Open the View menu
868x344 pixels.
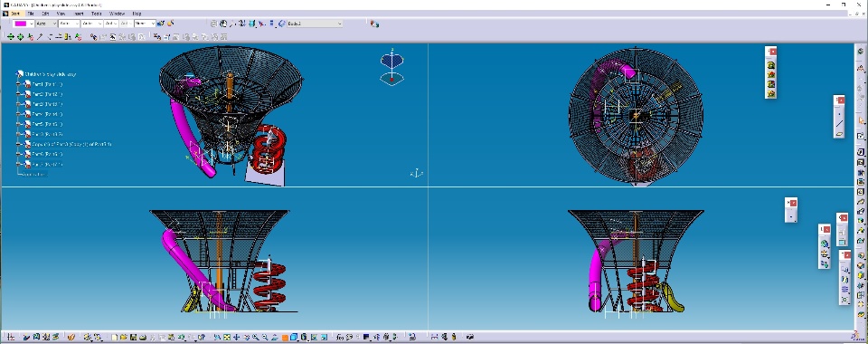click(x=61, y=13)
